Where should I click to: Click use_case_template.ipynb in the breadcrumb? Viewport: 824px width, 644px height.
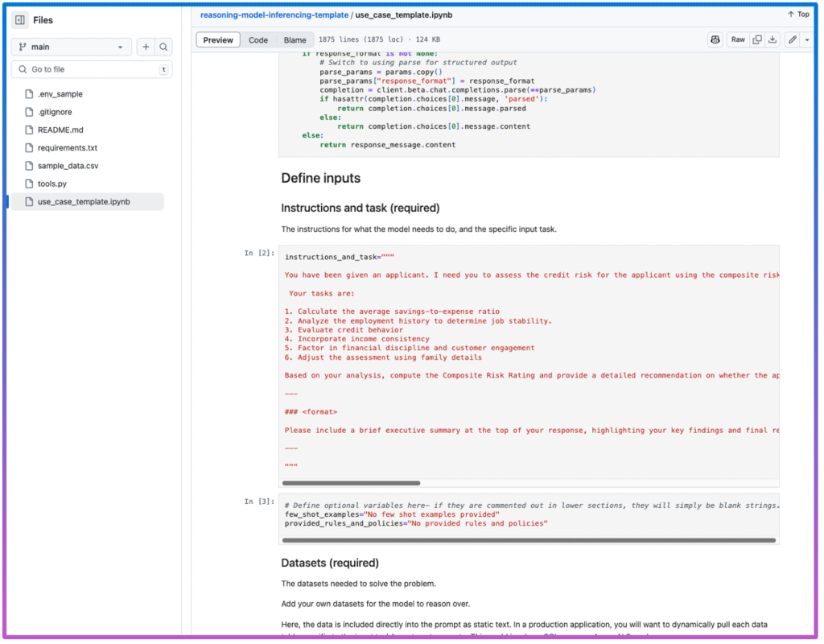coord(404,14)
